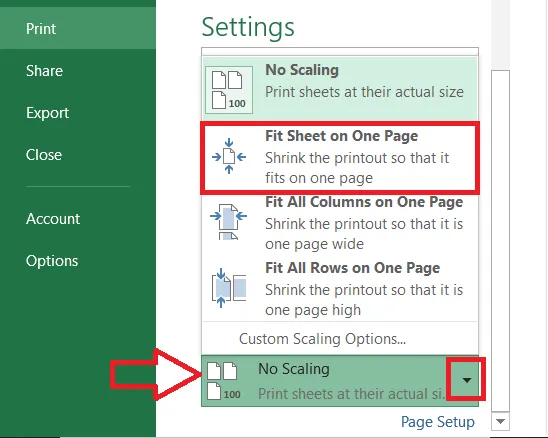Image resolution: width=548 pixels, height=438 pixels.
Task: Open the Print menu item
Action: (78, 29)
